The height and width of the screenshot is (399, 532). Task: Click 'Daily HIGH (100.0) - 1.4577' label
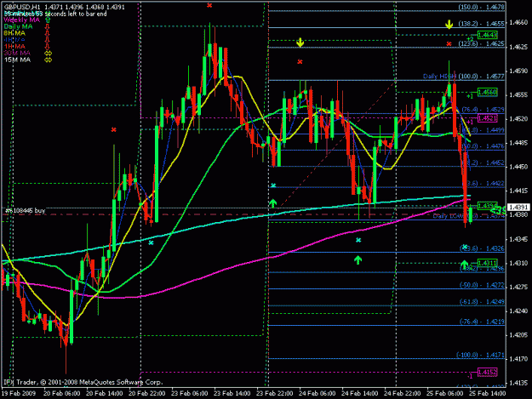[x=464, y=77]
